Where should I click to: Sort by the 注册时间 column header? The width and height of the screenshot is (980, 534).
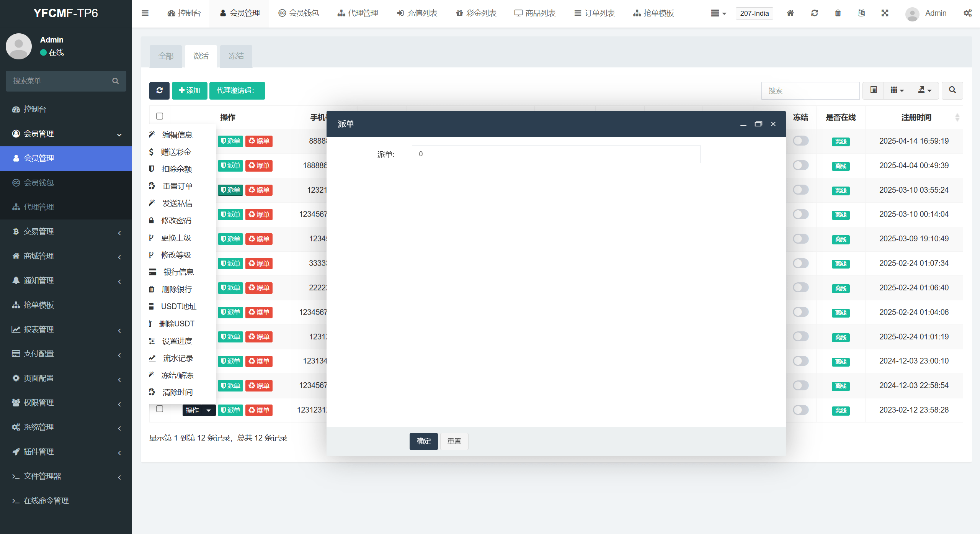tap(916, 117)
